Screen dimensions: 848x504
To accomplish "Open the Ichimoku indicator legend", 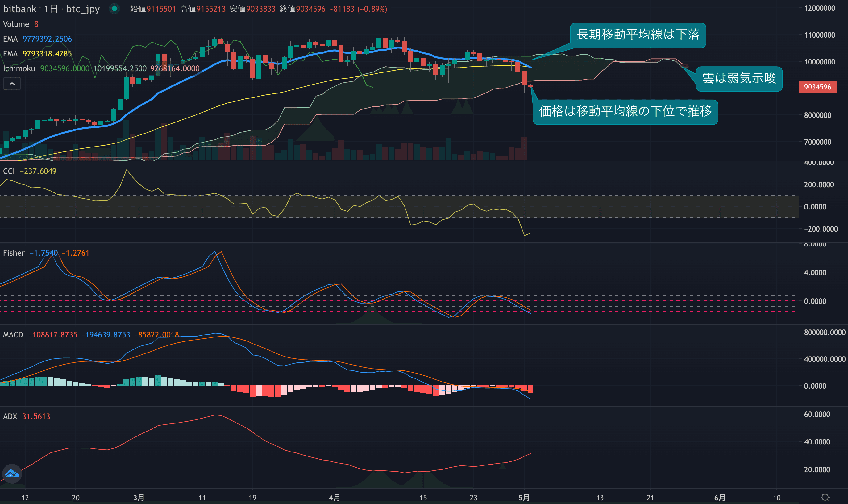I will [x=19, y=68].
